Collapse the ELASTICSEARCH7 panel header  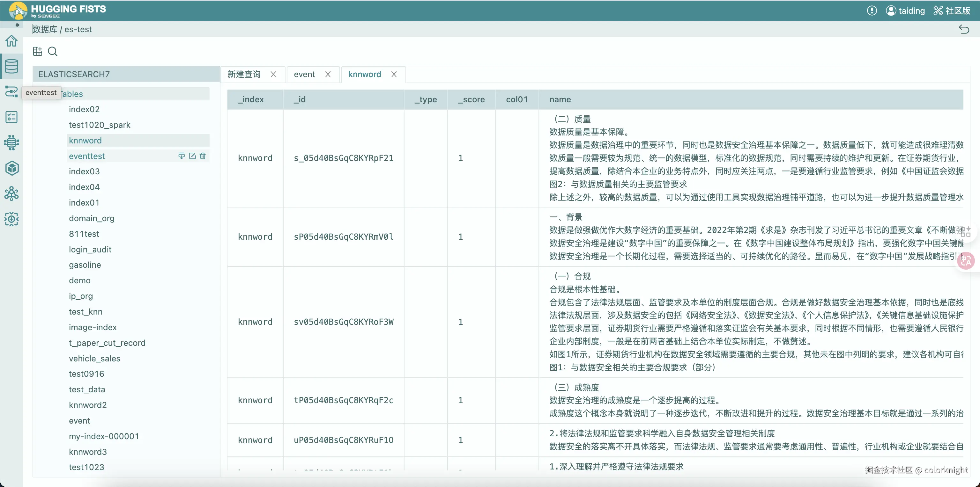click(x=74, y=74)
